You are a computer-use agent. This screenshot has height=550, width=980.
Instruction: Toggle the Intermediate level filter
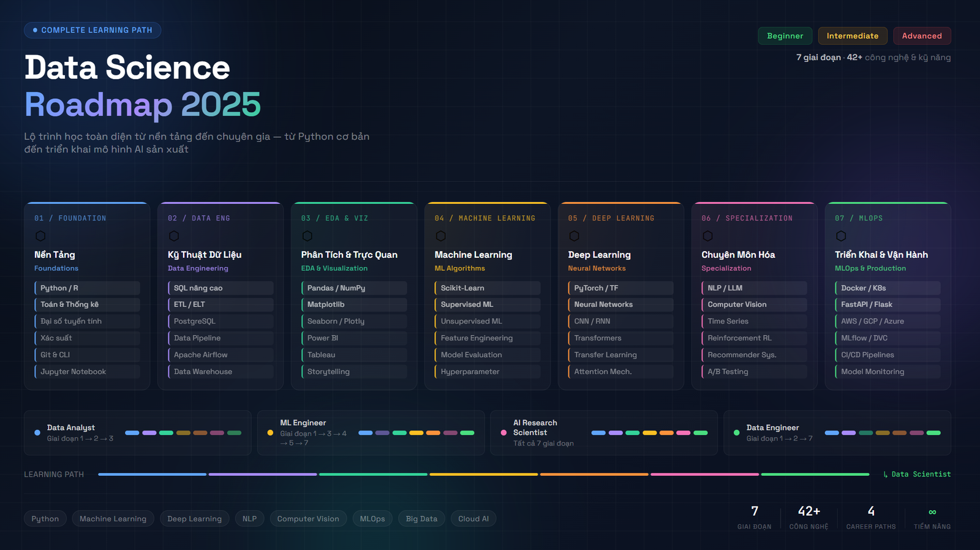tap(852, 36)
